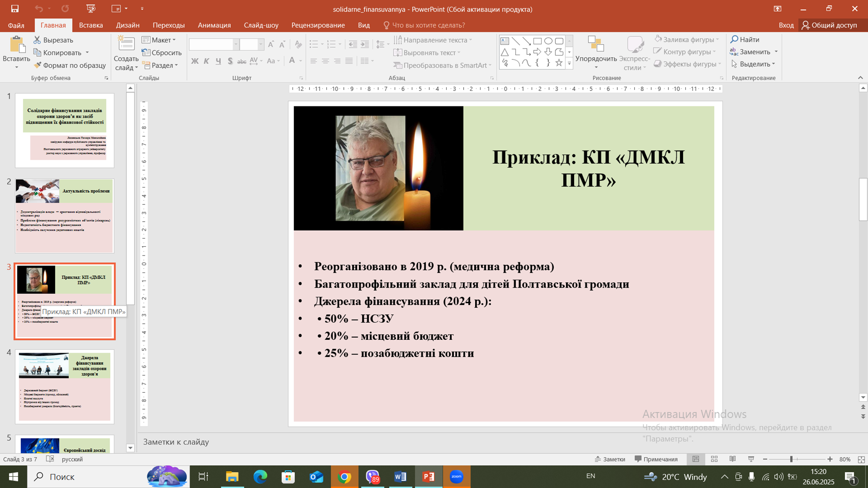Justify text alignment
This screenshot has width=868, height=488.
349,61
